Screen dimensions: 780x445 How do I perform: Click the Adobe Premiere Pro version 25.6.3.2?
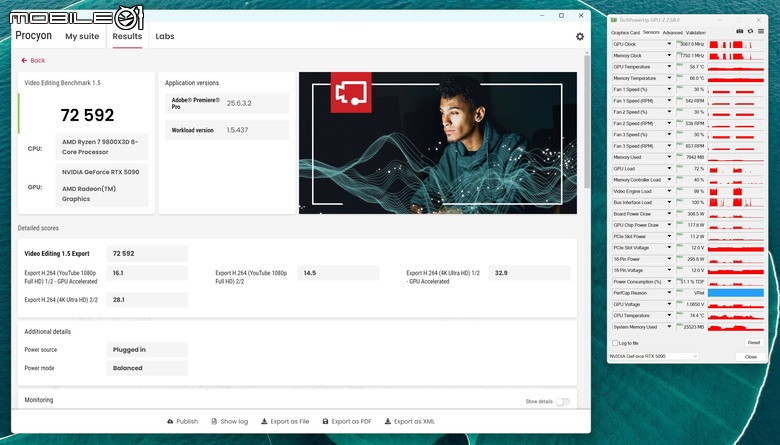[x=239, y=103]
